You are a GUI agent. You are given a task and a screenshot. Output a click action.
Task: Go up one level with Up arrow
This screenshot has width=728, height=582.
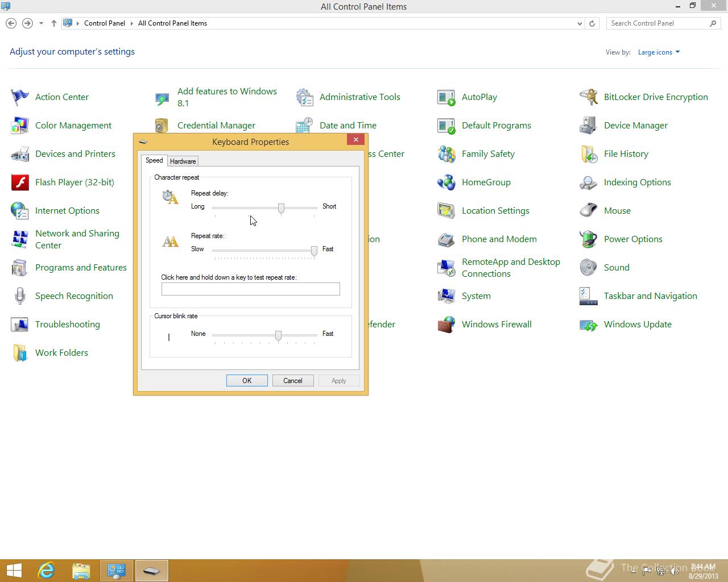[x=53, y=23]
